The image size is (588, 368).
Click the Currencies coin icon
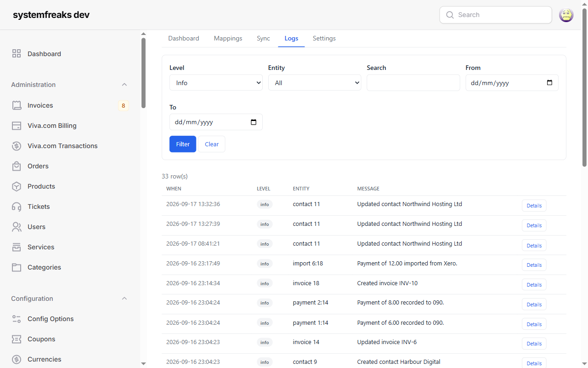click(x=17, y=359)
